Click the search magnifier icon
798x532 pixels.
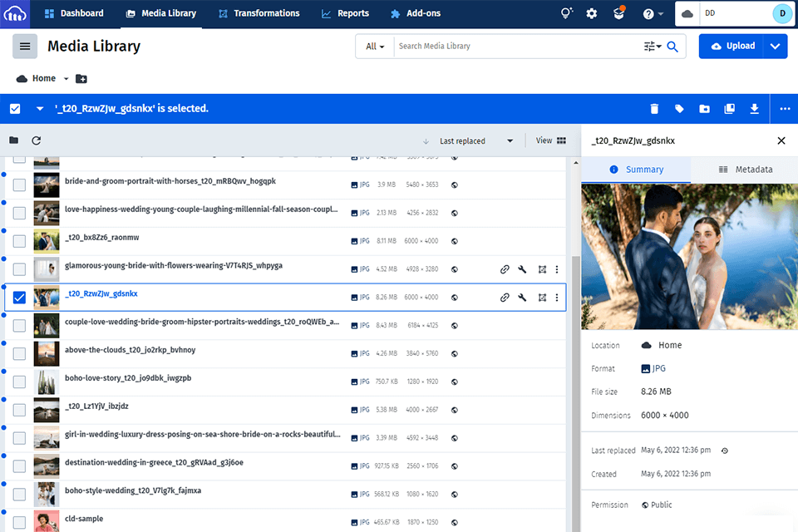point(672,47)
